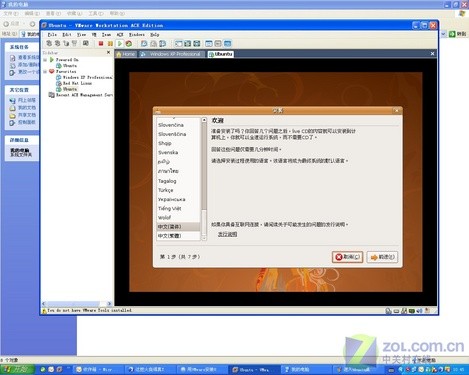Open the ACE menu
This screenshot has width=469, height=375.
(x=120, y=34)
